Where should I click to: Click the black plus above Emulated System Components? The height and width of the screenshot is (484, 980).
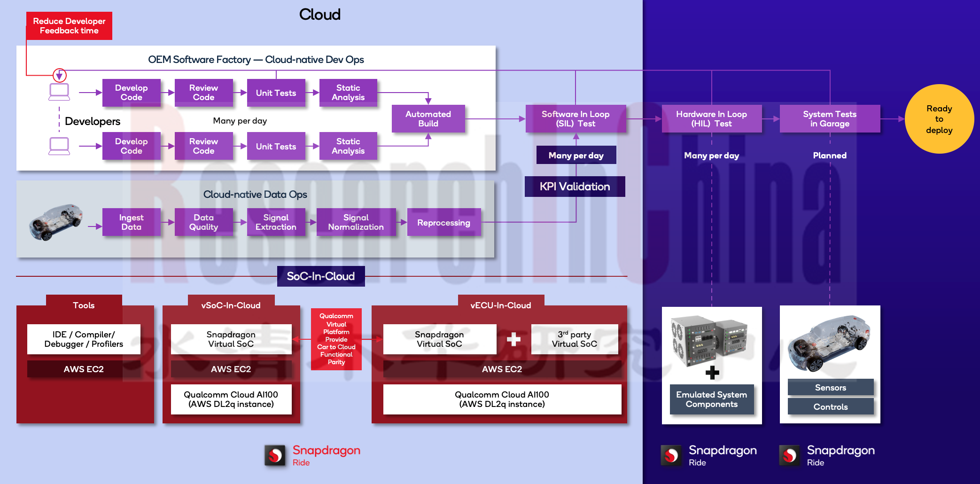[x=712, y=373]
